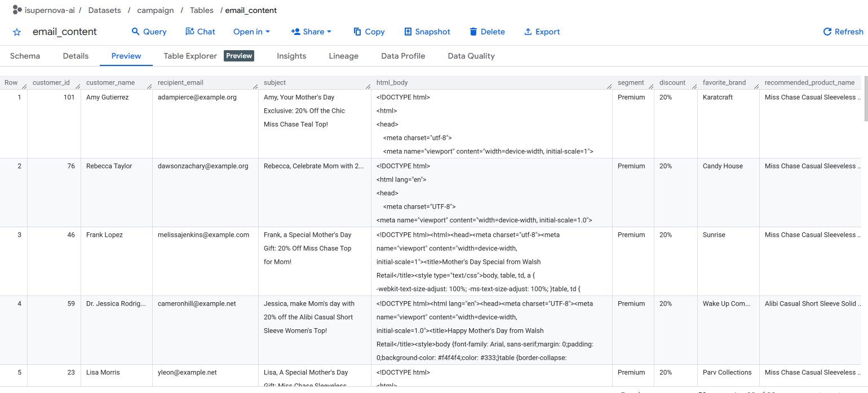The width and height of the screenshot is (868, 393).
Task: Expand the Share dropdown
Action: [311, 32]
